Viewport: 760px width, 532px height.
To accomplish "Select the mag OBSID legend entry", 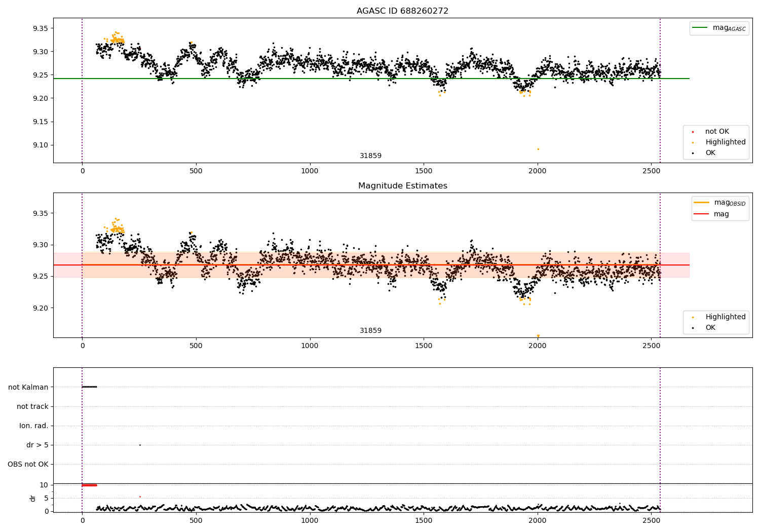I will 719,203.
